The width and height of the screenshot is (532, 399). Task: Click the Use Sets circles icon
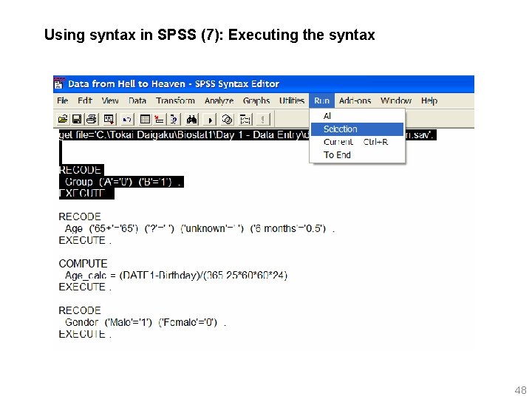[227, 119]
